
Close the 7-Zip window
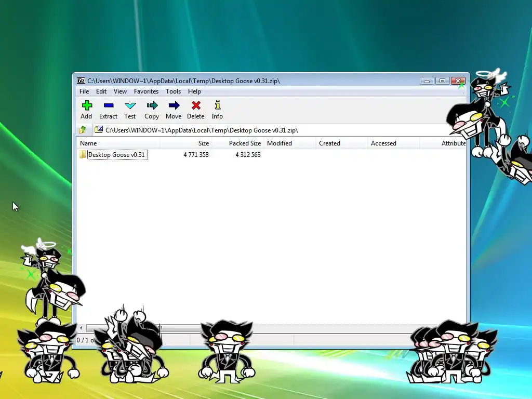tap(458, 81)
